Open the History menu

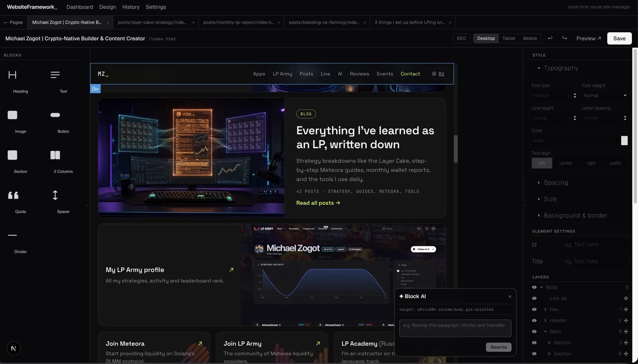click(x=131, y=7)
